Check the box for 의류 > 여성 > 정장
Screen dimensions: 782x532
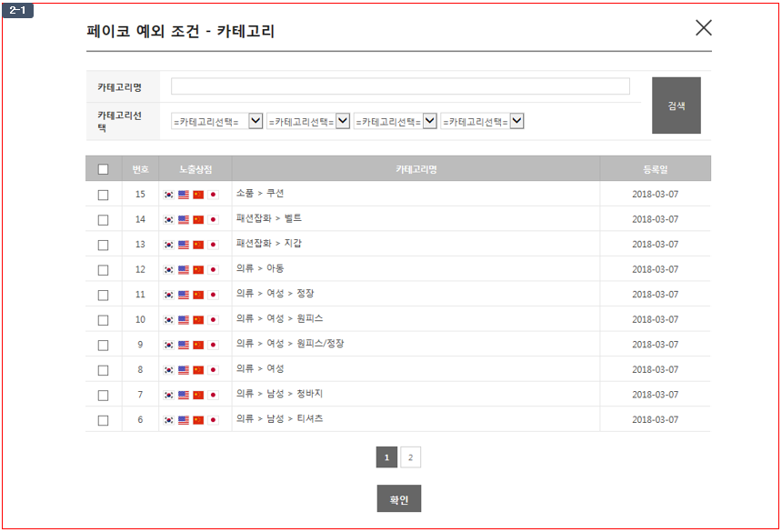coord(104,295)
